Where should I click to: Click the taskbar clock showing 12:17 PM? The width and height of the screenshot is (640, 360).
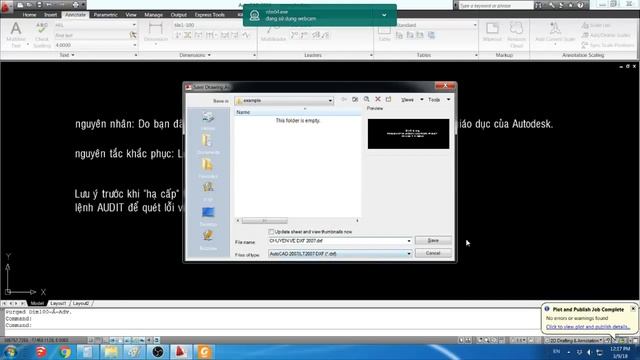tap(620, 352)
